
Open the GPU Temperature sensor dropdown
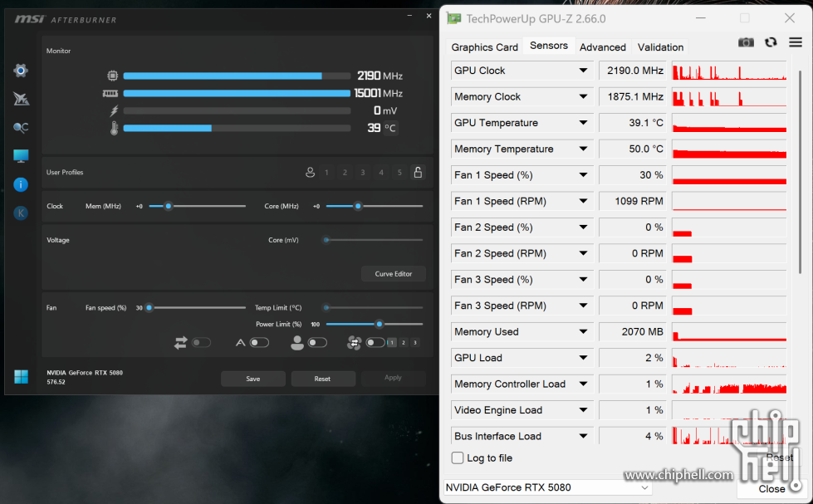[x=583, y=123]
